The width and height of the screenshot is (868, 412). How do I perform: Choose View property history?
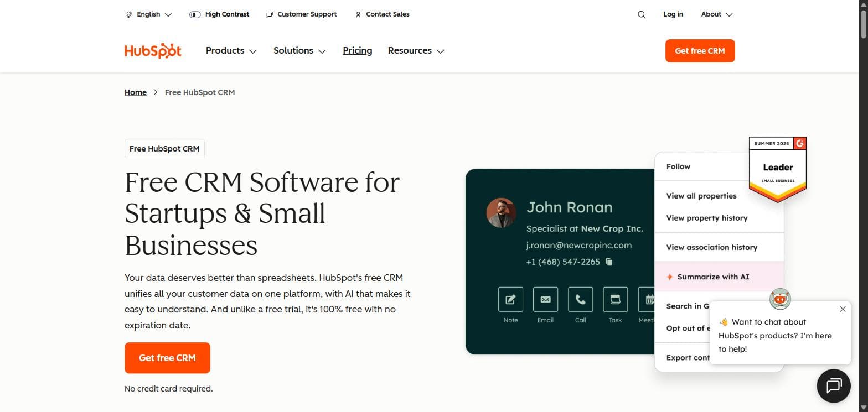707,218
